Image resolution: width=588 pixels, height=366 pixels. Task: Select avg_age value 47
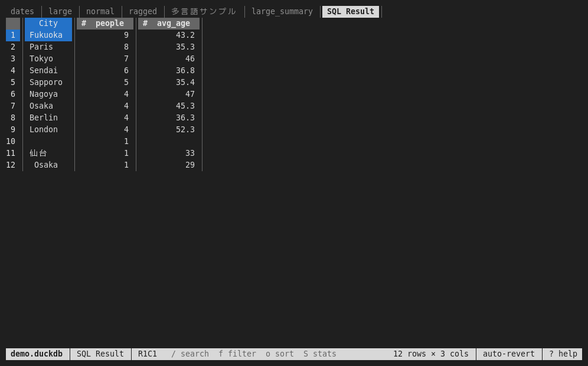click(169, 94)
